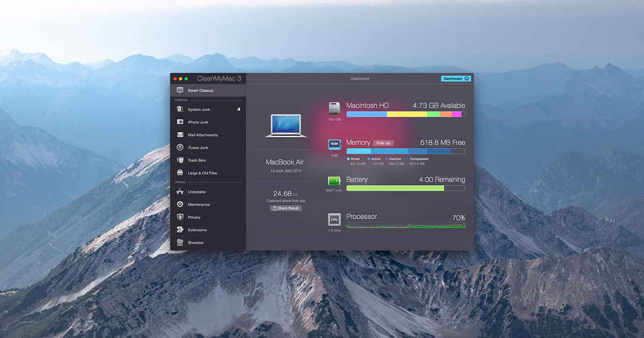The width and height of the screenshot is (644, 338).
Task: Click the Share Result button
Action: pyautogui.click(x=286, y=208)
